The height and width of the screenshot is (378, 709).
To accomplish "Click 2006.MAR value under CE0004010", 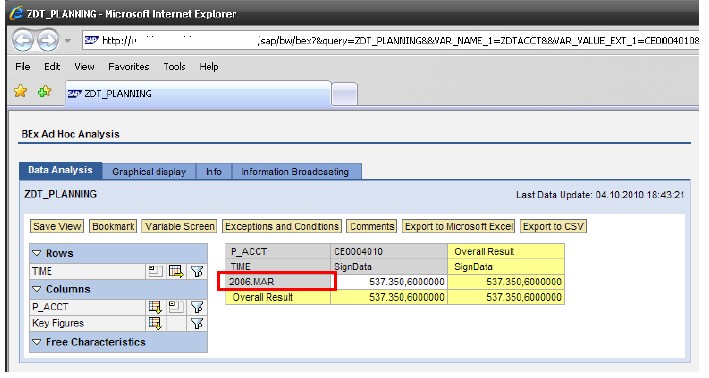I will point(389,282).
